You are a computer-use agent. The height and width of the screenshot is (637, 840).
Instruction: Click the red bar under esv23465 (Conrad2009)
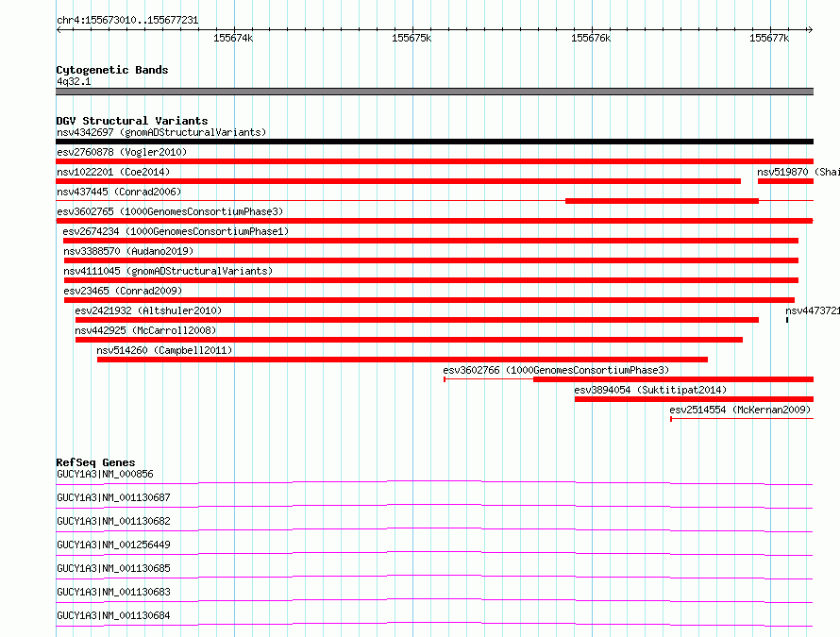(x=429, y=300)
